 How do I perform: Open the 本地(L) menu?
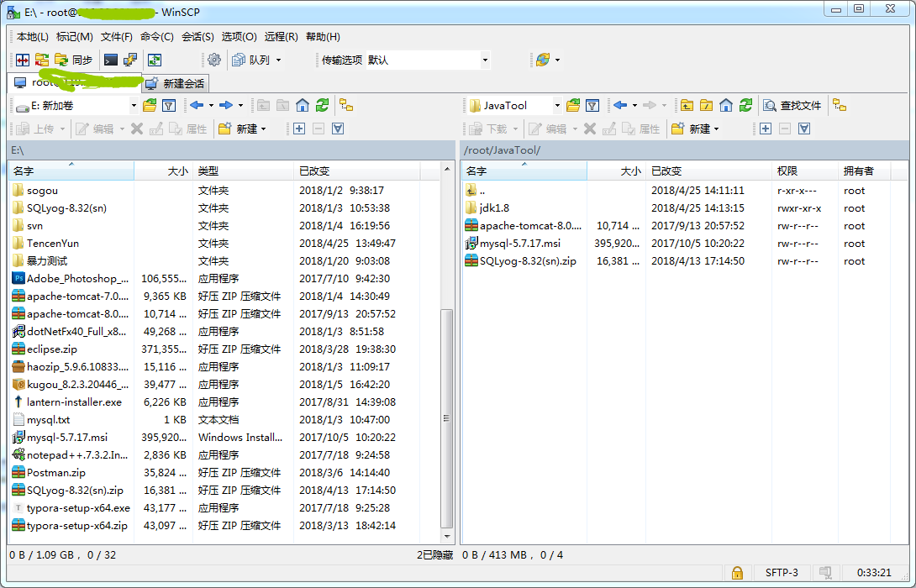tap(33, 37)
